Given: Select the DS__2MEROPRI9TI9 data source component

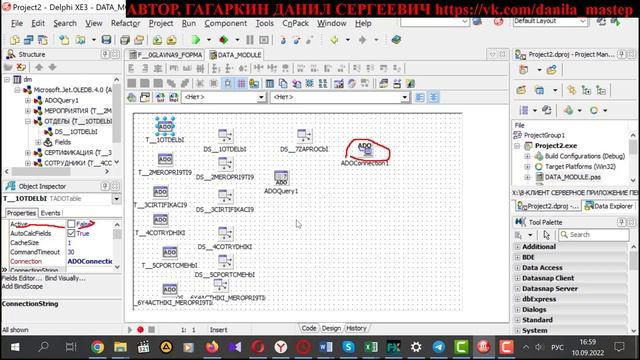Looking at the screenshot, I should coord(225,164).
